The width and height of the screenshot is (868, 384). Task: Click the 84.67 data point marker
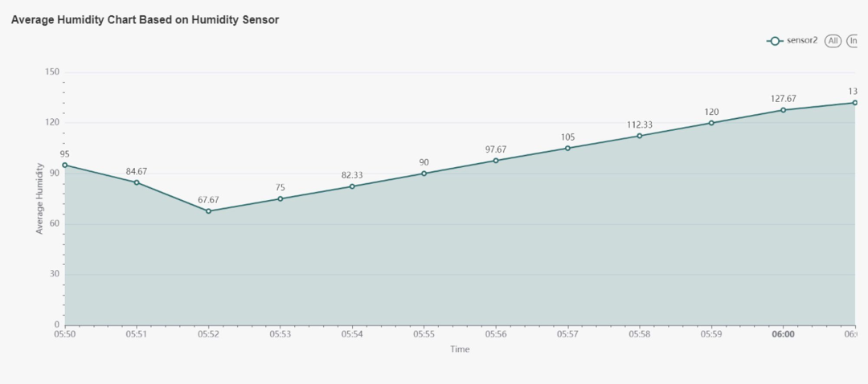point(137,182)
